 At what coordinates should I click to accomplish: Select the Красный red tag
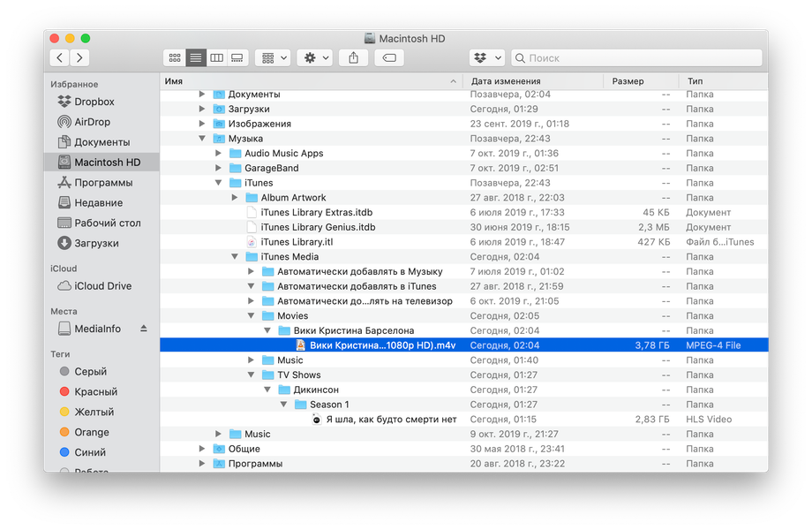[x=96, y=391]
